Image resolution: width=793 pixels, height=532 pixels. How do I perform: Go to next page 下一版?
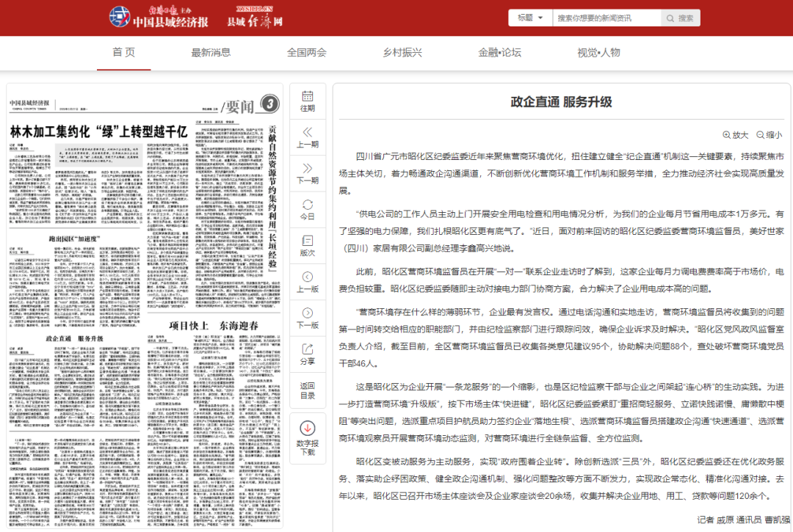(x=308, y=318)
